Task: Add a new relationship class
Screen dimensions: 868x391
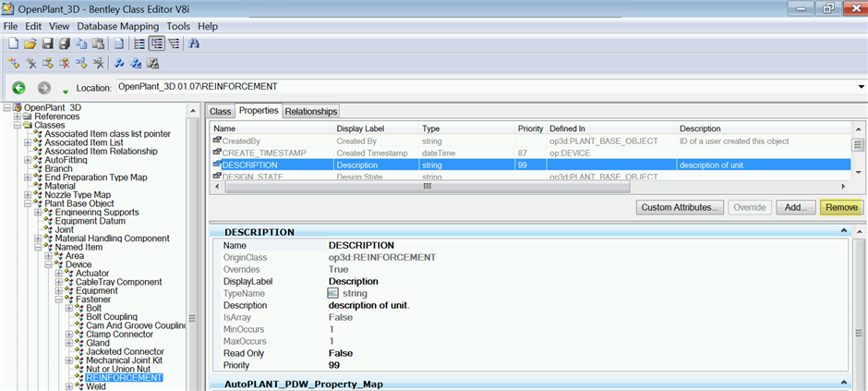Action: click(81, 63)
